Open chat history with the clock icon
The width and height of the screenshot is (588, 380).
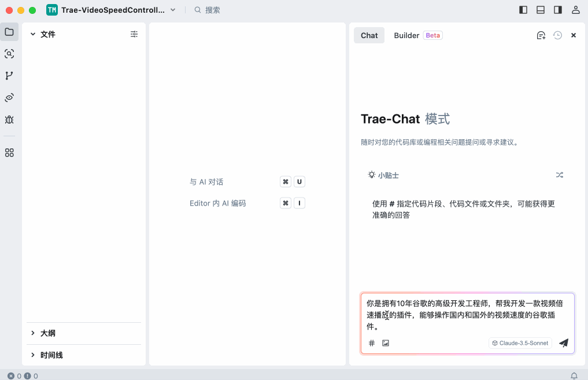click(557, 35)
